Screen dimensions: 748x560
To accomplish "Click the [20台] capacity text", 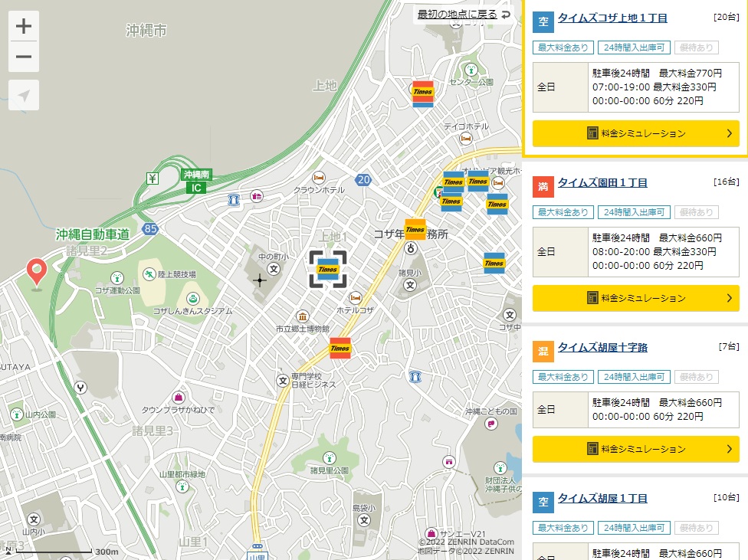I will click(x=726, y=17).
